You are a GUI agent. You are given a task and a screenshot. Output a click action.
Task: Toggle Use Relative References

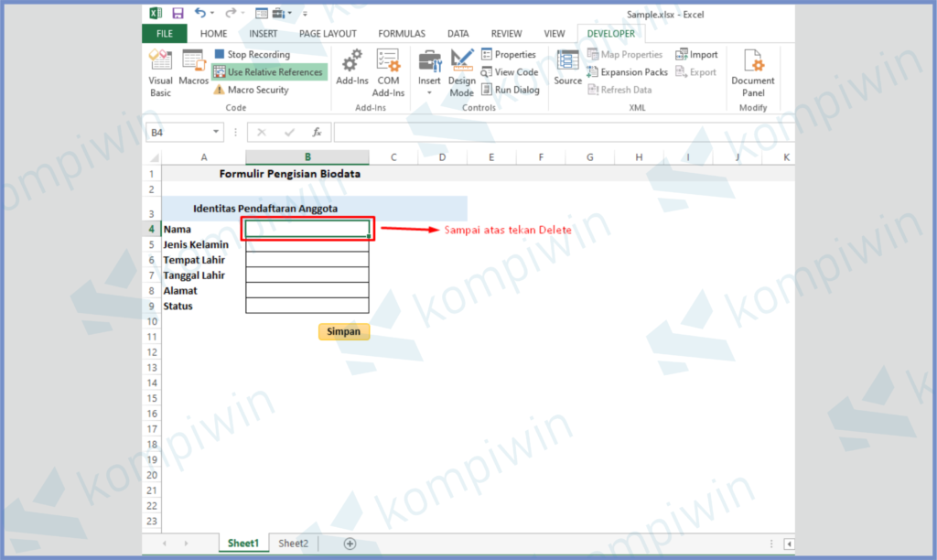[x=269, y=72]
